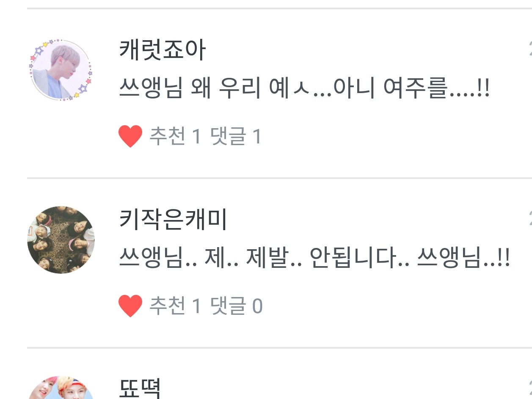Select the comment text starting 쓰앵님 왜 우리
532x399 pixels.
pos(304,89)
